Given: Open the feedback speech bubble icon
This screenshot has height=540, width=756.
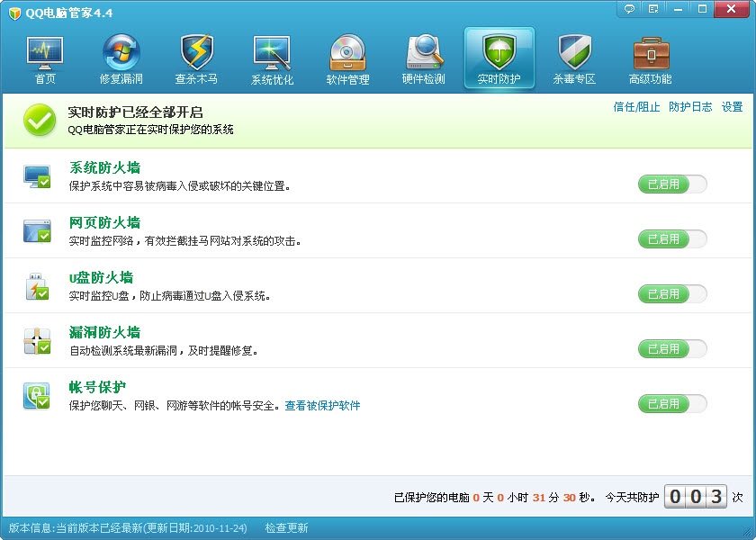Looking at the screenshot, I should (x=629, y=9).
